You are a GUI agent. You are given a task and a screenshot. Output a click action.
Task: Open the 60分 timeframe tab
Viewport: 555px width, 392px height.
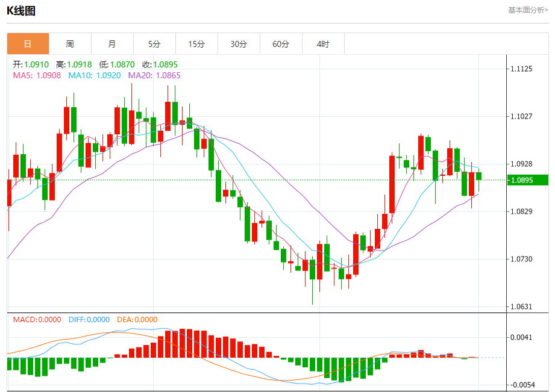(x=281, y=44)
